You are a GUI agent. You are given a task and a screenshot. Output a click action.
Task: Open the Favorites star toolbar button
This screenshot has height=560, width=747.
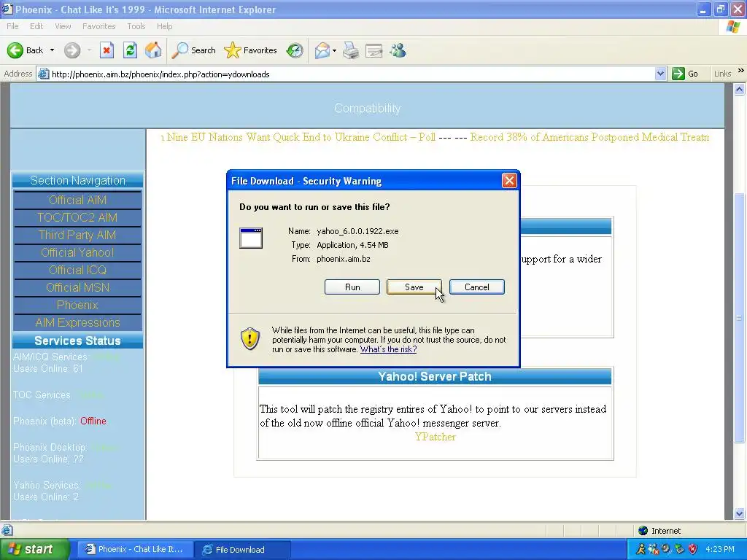click(x=251, y=50)
